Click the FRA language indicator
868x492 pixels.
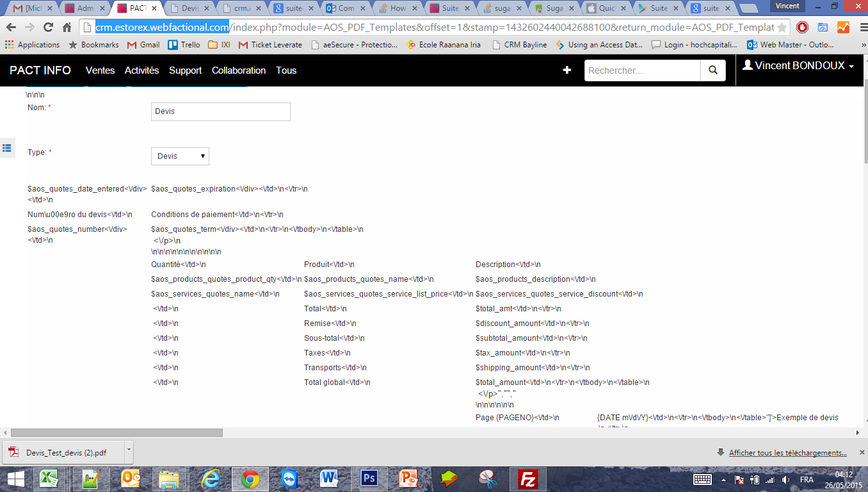click(807, 479)
